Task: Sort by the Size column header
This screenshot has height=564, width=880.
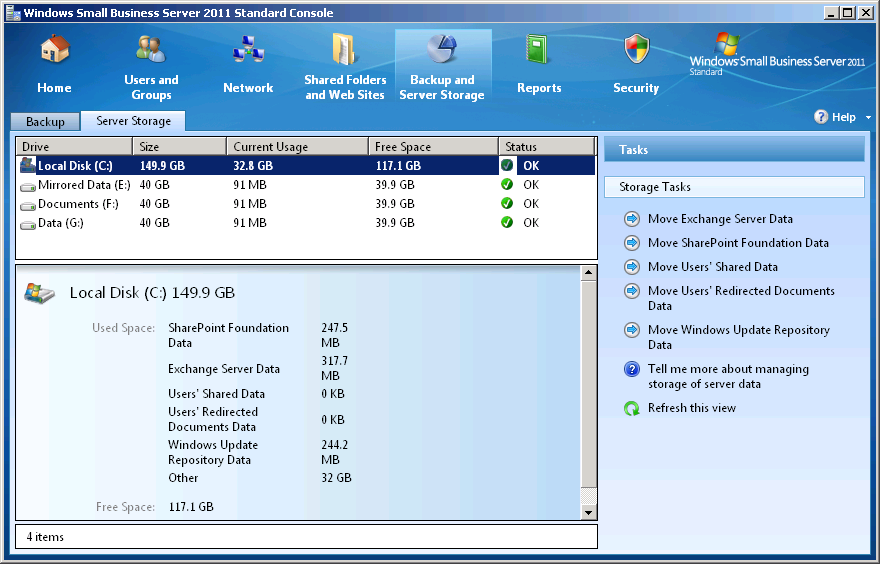Action: coord(180,146)
